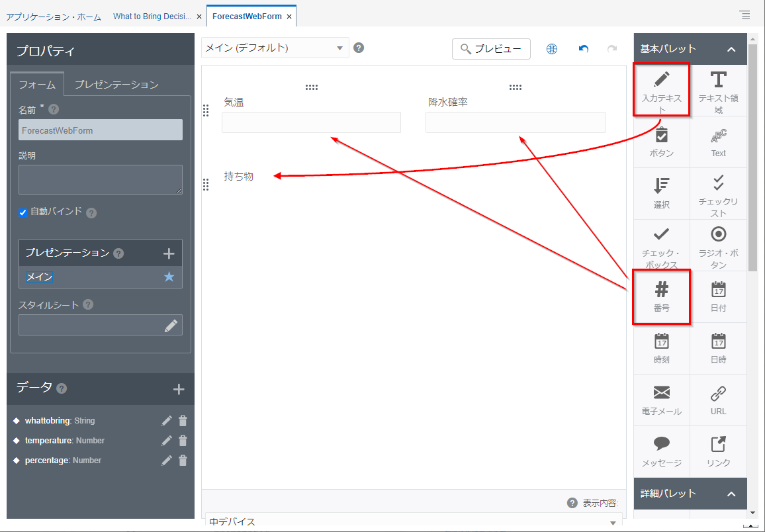Click the undo arrow in toolbar

click(x=583, y=49)
